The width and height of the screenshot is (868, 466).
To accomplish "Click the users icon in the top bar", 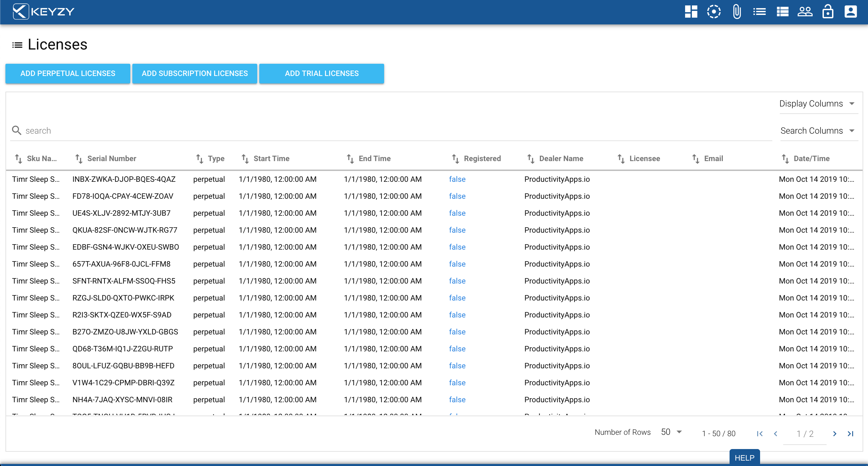I will [805, 12].
